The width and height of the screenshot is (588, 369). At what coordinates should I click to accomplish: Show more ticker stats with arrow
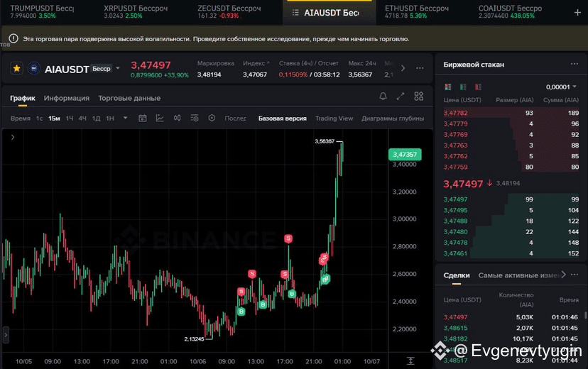click(403, 68)
